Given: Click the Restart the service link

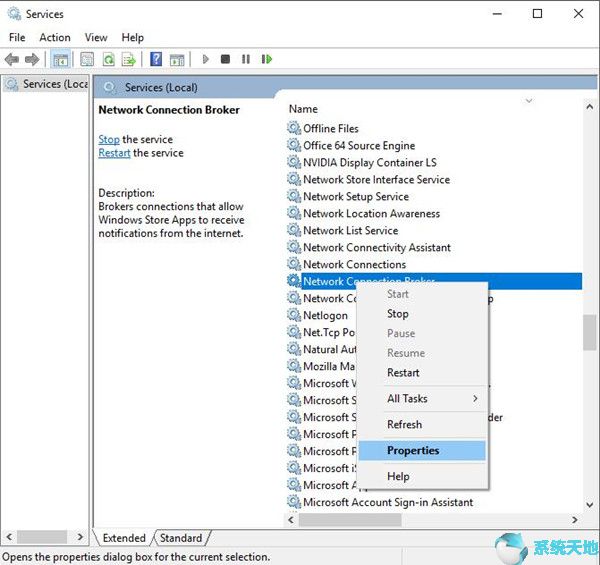Looking at the screenshot, I should pos(114,153).
